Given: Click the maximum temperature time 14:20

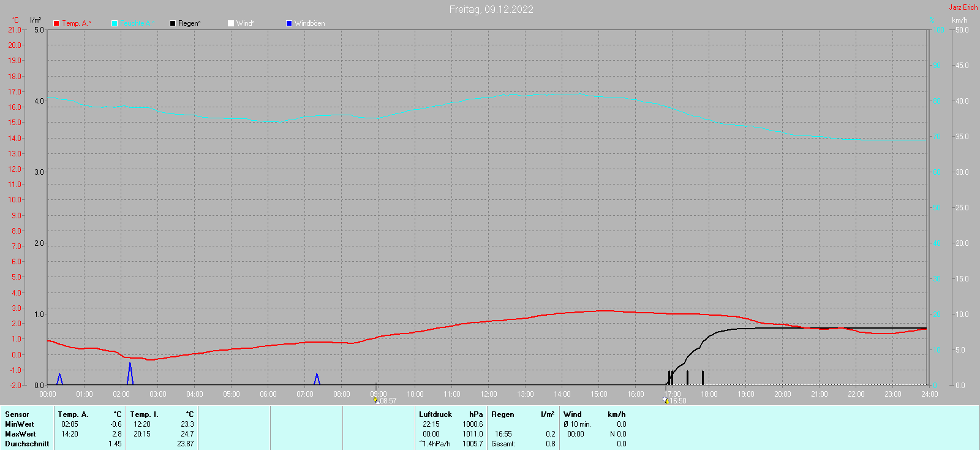Looking at the screenshot, I should 70,434.
